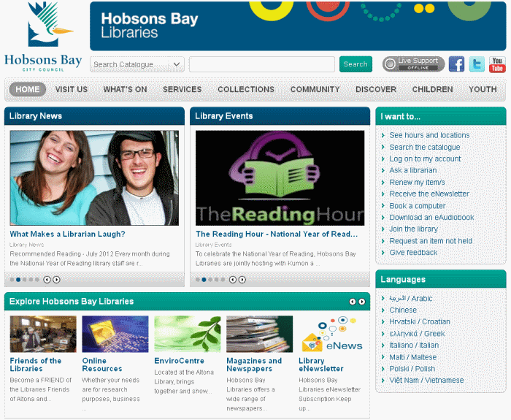
Task: Click the green Search button
Action: pos(356,64)
